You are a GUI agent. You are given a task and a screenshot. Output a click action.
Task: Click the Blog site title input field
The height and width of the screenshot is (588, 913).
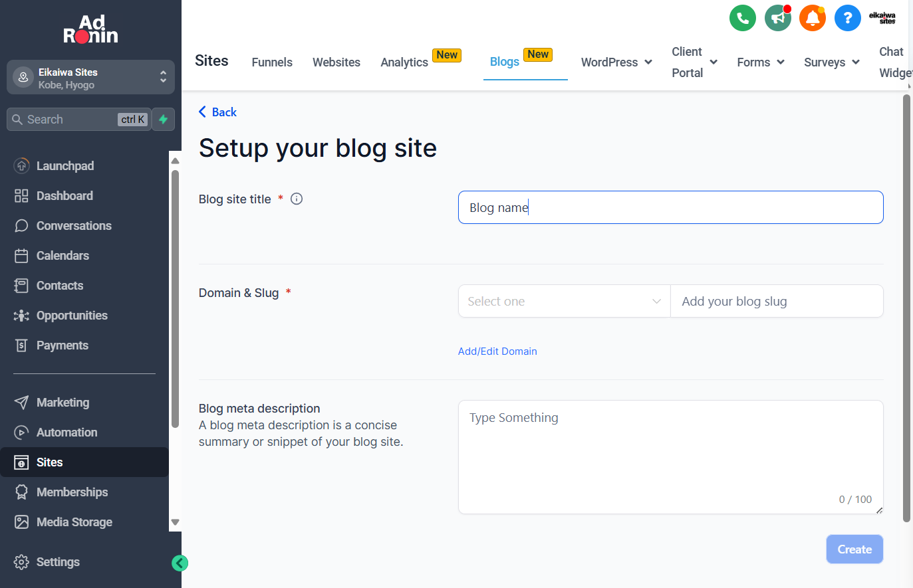pyautogui.click(x=670, y=207)
